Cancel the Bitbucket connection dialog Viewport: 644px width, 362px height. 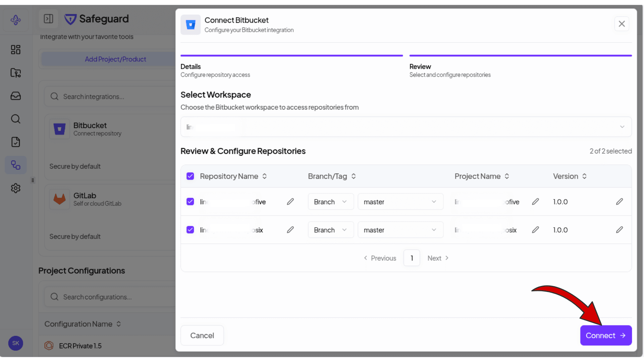click(202, 335)
